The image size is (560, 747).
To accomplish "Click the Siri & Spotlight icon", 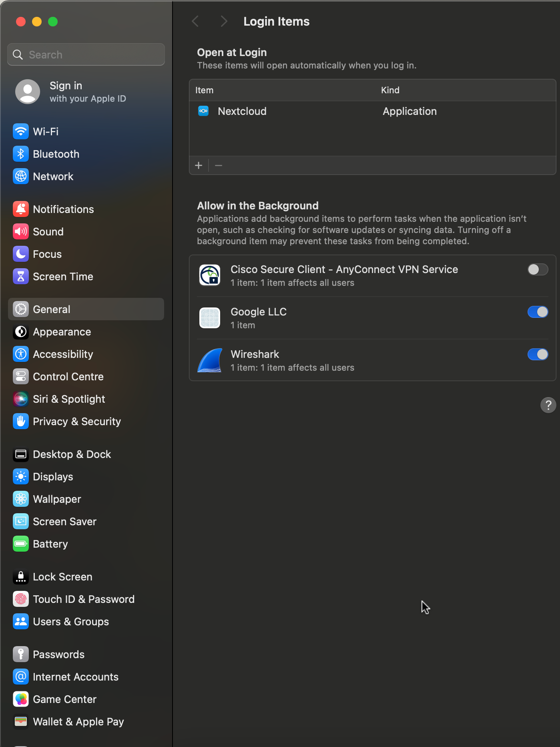I will click(20, 399).
